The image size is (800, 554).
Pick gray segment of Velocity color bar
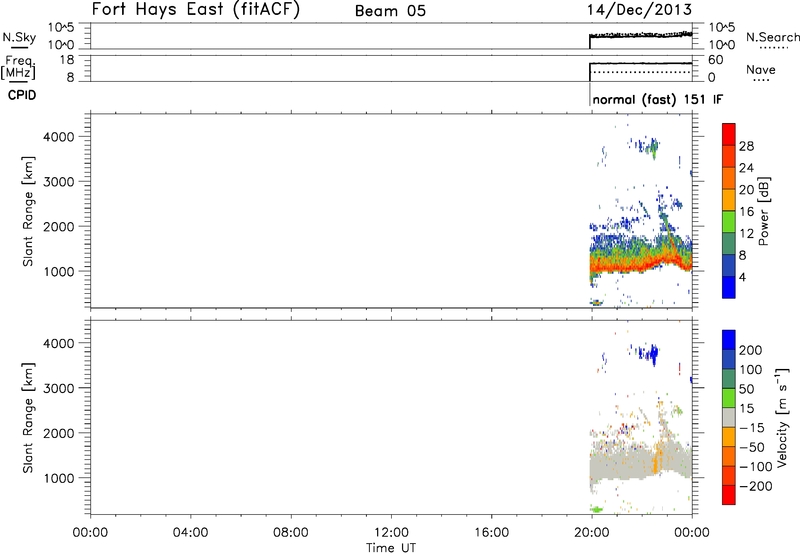tap(729, 418)
